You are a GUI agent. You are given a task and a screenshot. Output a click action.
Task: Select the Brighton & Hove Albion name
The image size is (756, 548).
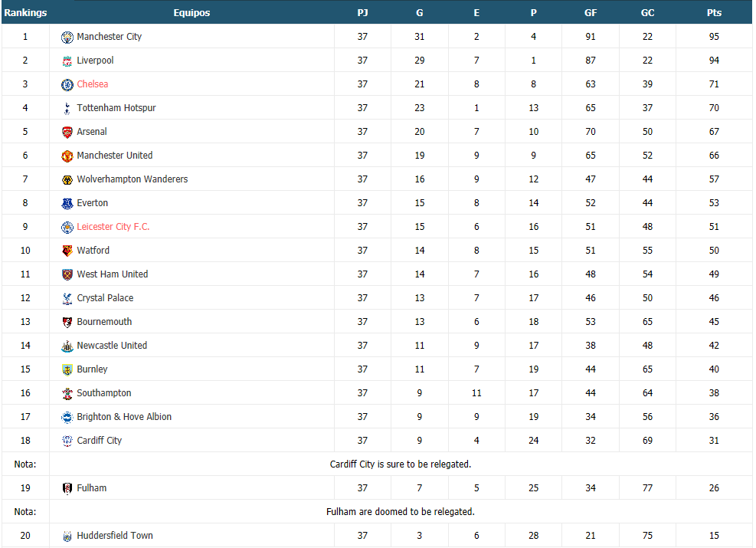[x=124, y=417]
